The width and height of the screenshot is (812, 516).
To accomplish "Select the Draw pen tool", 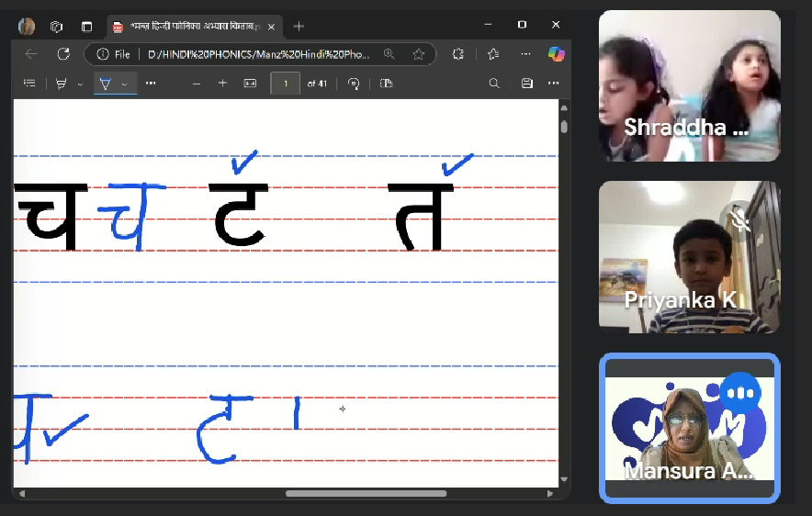I will click(105, 84).
